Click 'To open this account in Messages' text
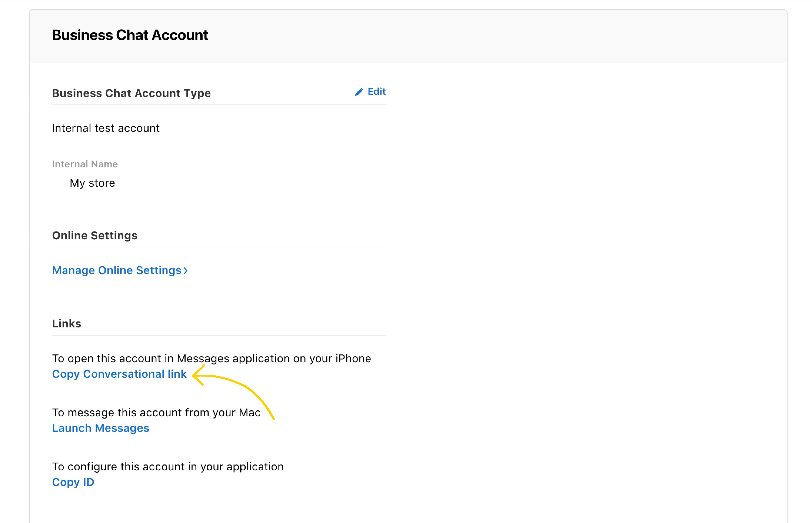 211,359
